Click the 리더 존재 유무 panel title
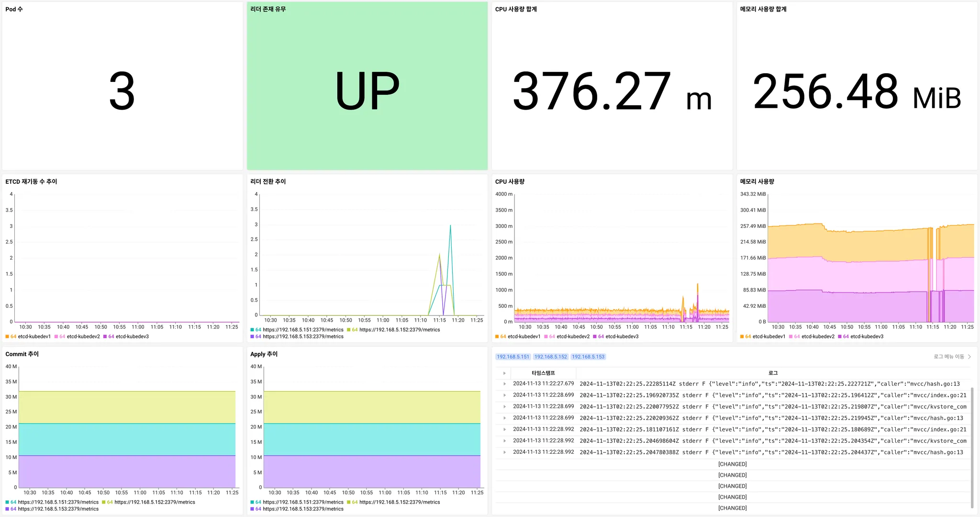This screenshot has width=980, height=517. click(x=268, y=9)
